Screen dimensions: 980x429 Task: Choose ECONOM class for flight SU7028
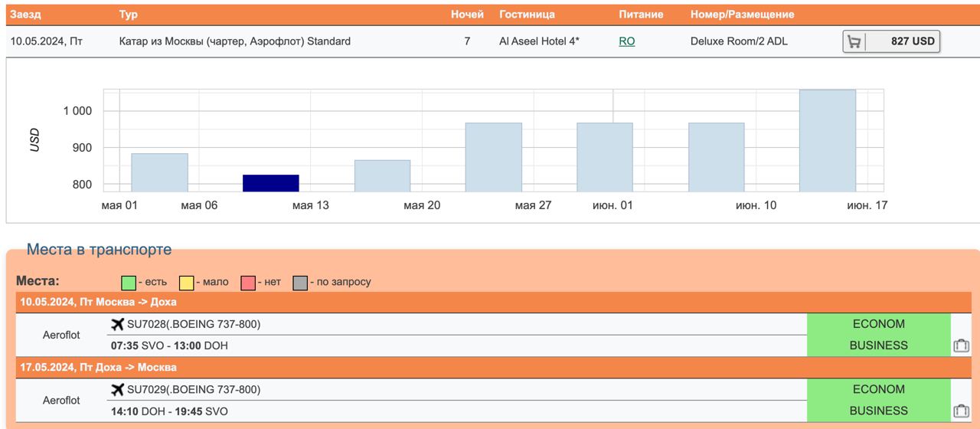878,324
